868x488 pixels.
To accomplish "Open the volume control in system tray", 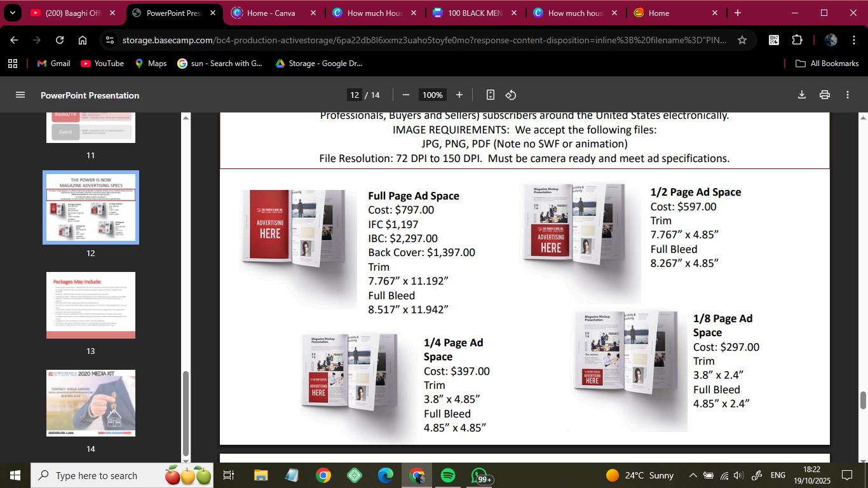I will coord(738,475).
